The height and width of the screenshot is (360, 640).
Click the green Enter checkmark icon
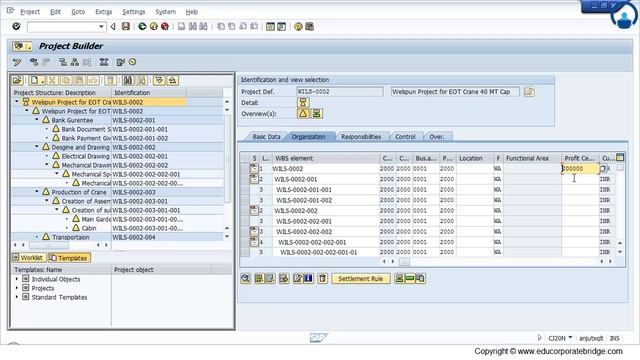tap(16, 27)
